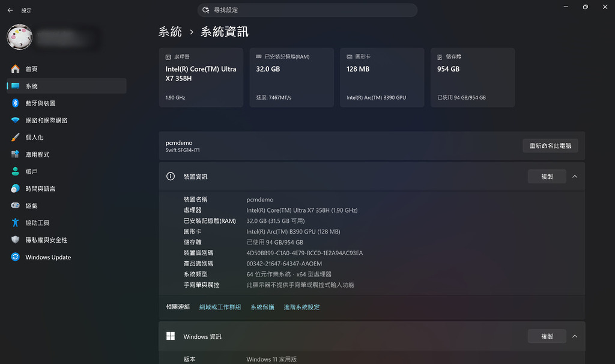Click the 應用程式 apps icon
This screenshot has width=615, height=364.
pyautogui.click(x=15, y=154)
